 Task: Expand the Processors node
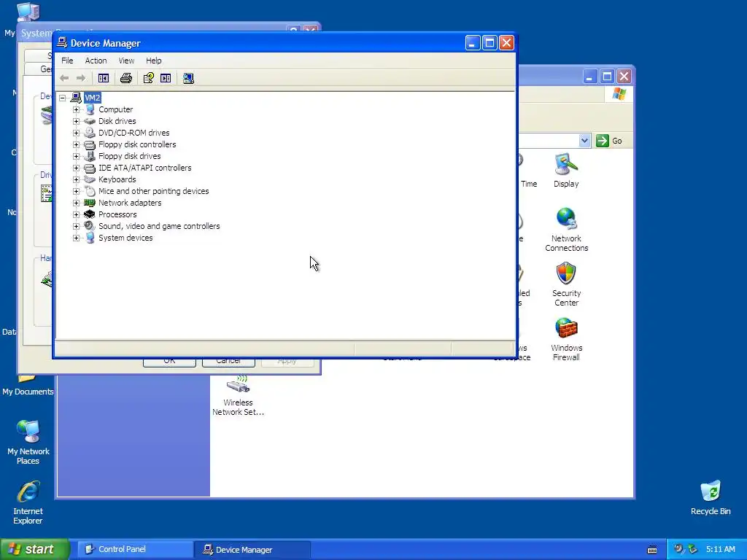(76, 215)
